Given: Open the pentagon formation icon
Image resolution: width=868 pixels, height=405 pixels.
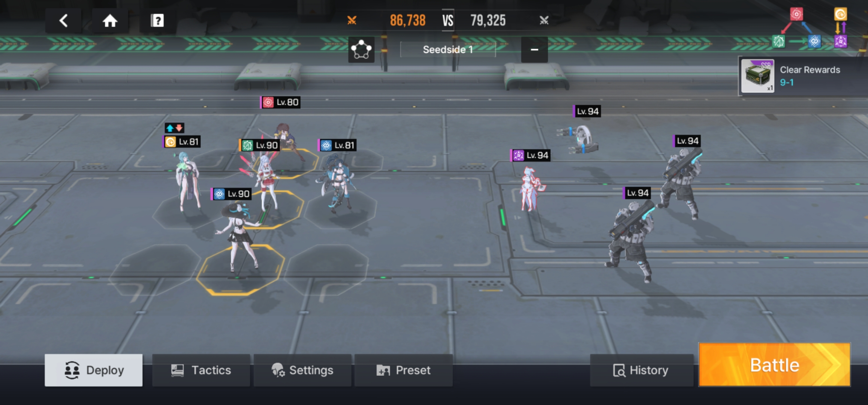Looking at the screenshot, I should pos(361,49).
